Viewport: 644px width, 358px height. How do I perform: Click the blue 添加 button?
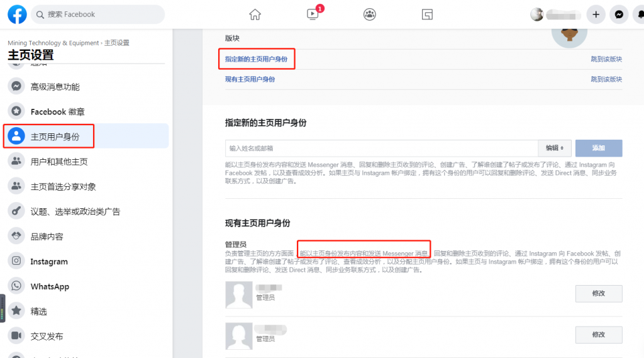[x=599, y=148]
